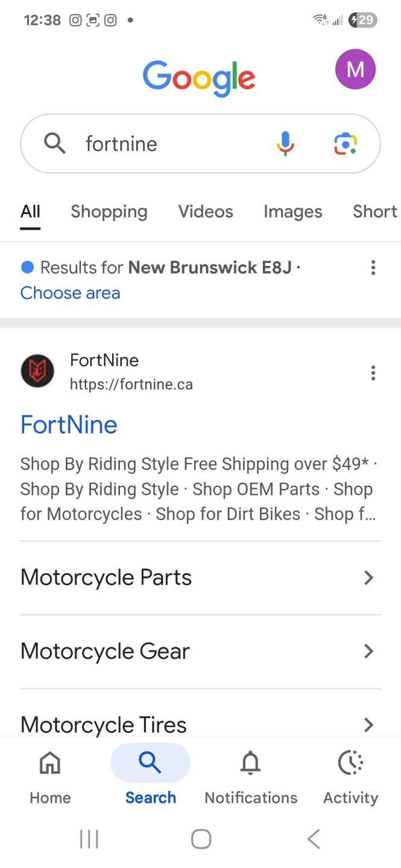This screenshot has width=401, height=868.
Task: Start voice search with the microphone icon
Action: pyautogui.click(x=285, y=143)
